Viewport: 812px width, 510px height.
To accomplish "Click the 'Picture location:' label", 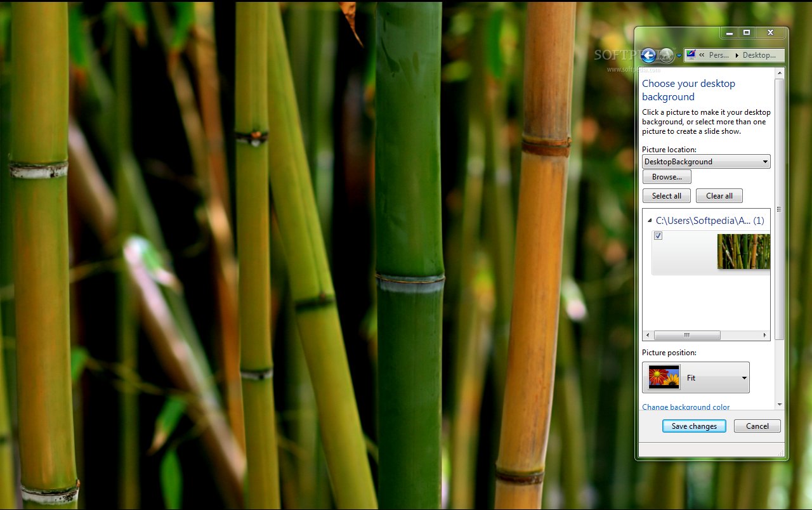I will [x=669, y=150].
